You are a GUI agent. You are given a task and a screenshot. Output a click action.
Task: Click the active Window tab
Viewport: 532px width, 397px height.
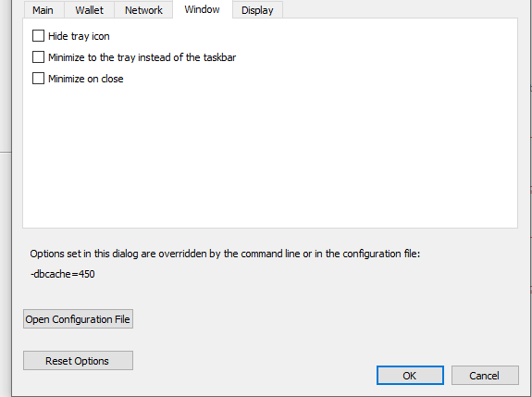[203, 9]
